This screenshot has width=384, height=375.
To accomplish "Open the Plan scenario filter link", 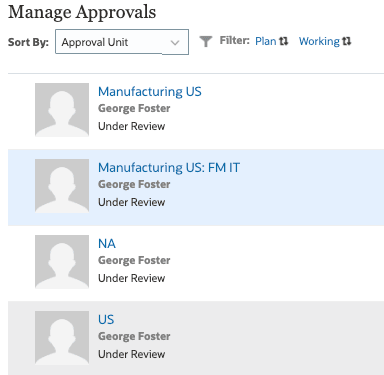I will pos(266,41).
